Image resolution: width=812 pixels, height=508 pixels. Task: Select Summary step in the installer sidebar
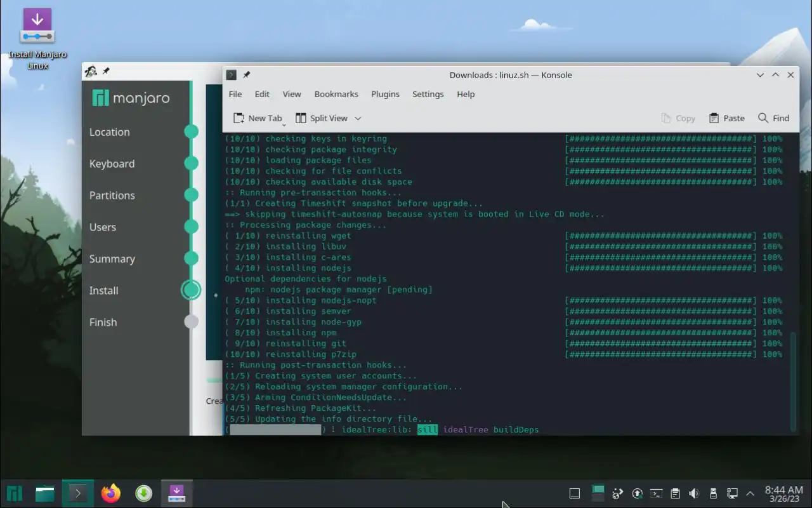(x=112, y=259)
